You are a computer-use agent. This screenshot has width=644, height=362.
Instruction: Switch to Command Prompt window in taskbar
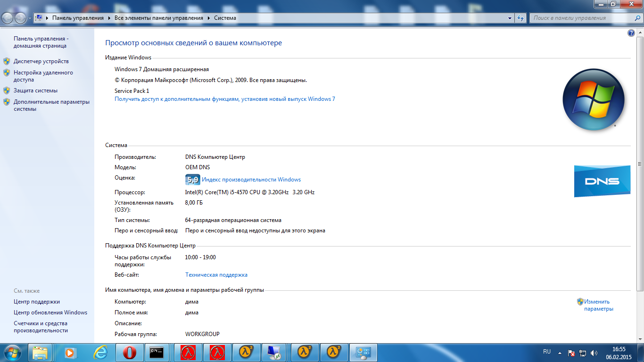coord(157,353)
